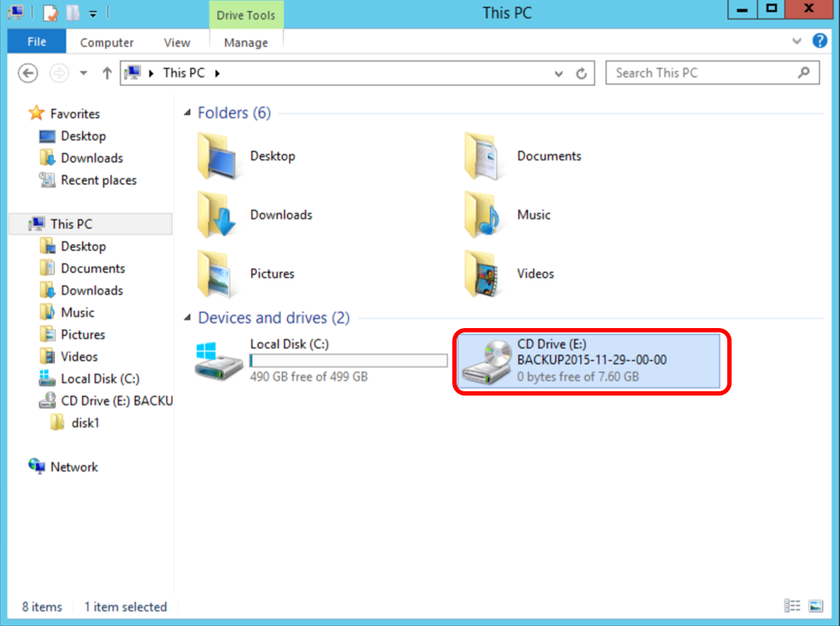840x626 pixels.
Task: Go up one level with Up arrow
Action: (x=106, y=73)
